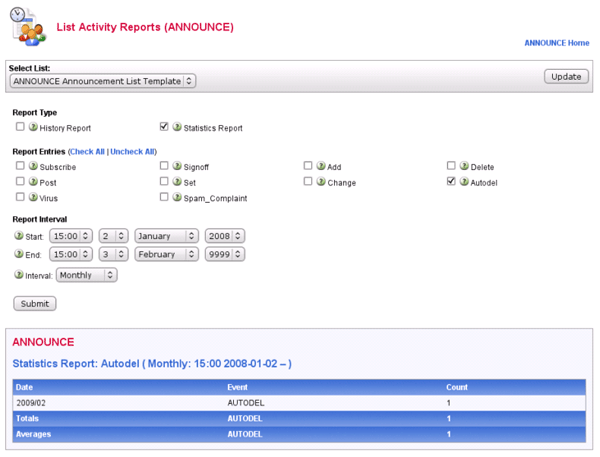
Task: Enable the History Report checkbox
Action: click(20, 127)
